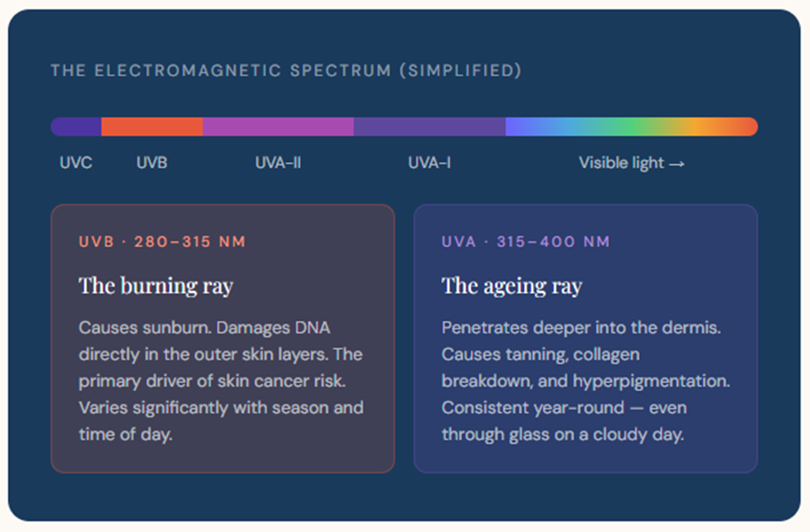Screen dimensions: 810x532
Task: Click the arrow after Visible light
Action: tap(677, 163)
